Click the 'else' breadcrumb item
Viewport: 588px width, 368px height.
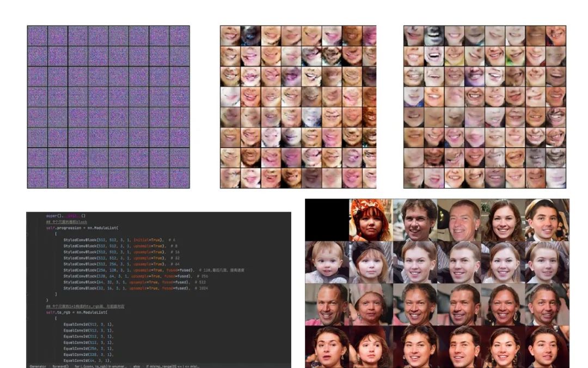(137, 366)
